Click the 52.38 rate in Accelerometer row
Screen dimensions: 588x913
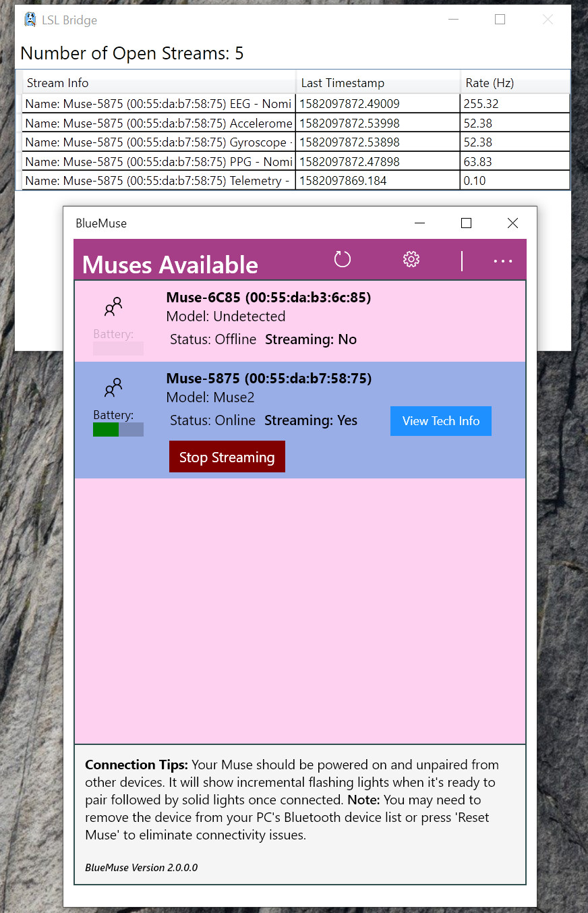click(477, 123)
